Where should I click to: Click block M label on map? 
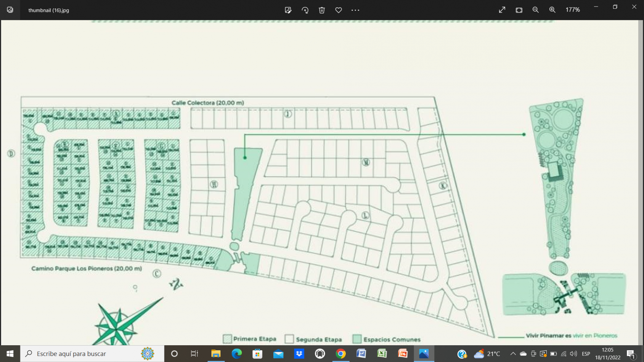(366, 162)
